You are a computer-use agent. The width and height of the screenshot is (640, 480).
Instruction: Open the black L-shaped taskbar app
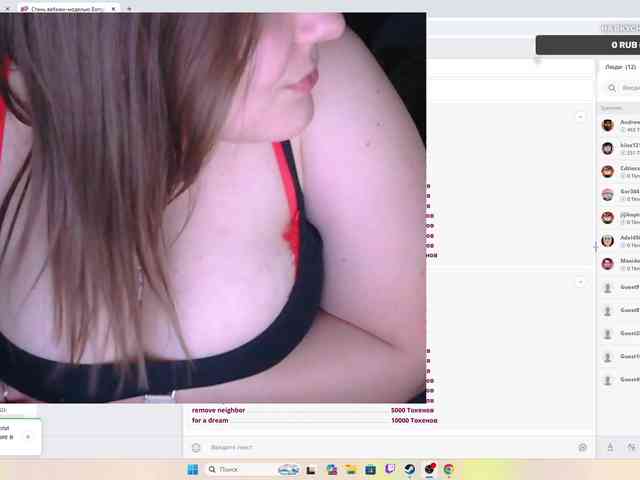[x=311, y=470]
